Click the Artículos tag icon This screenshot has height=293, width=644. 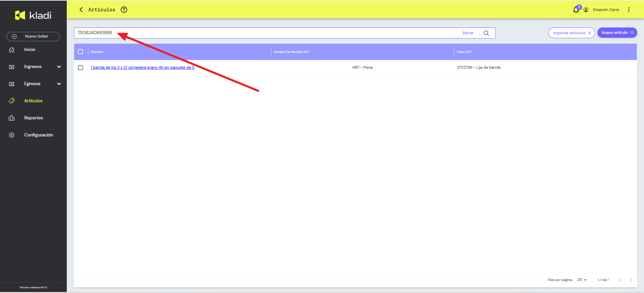pyautogui.click(x=12, y=101)
